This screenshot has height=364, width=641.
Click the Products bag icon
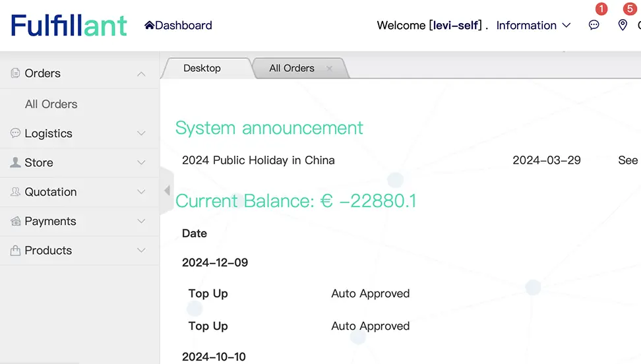(x=15, y=251)
